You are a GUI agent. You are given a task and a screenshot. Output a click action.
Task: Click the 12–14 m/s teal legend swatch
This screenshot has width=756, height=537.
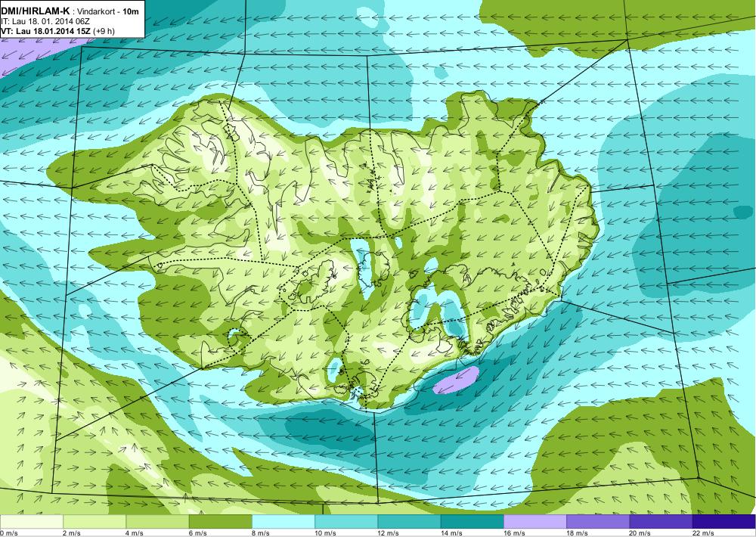click(x=409, y=522)
